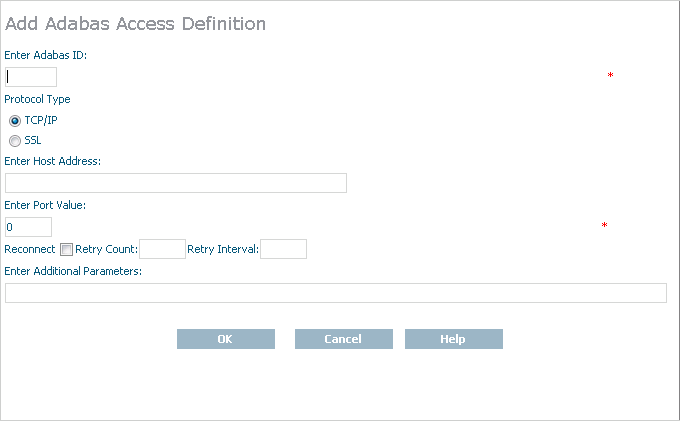Viewport: 680px width, 421px height.
Task: Click the TCP/IP label text
Action: pos(41,121)
